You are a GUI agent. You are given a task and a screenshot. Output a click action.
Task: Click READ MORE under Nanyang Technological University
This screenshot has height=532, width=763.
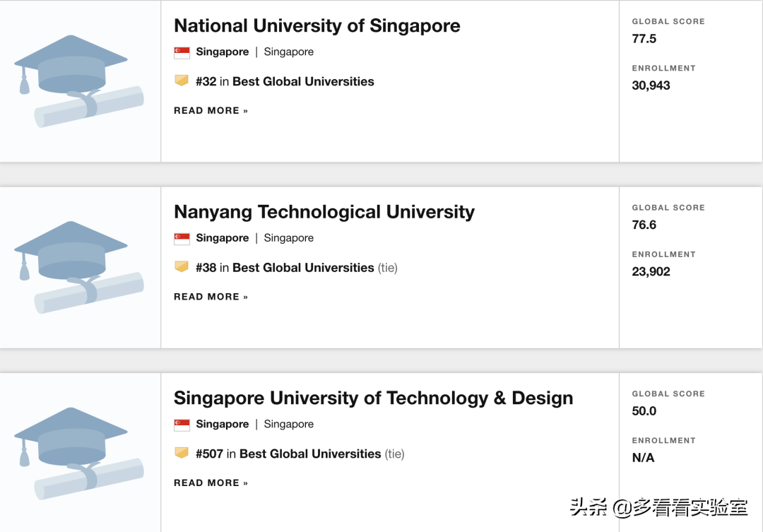pos(211,297)
